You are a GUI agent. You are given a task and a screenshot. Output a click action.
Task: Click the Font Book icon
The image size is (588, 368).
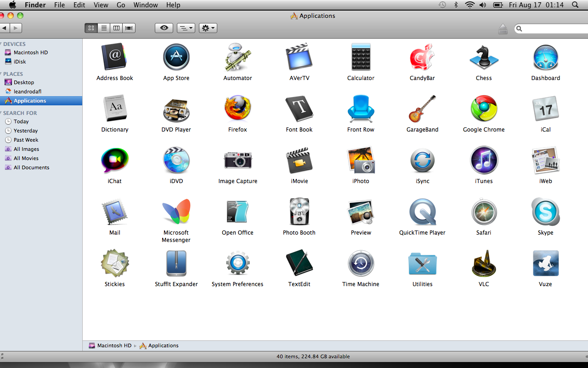pos(299,109)
